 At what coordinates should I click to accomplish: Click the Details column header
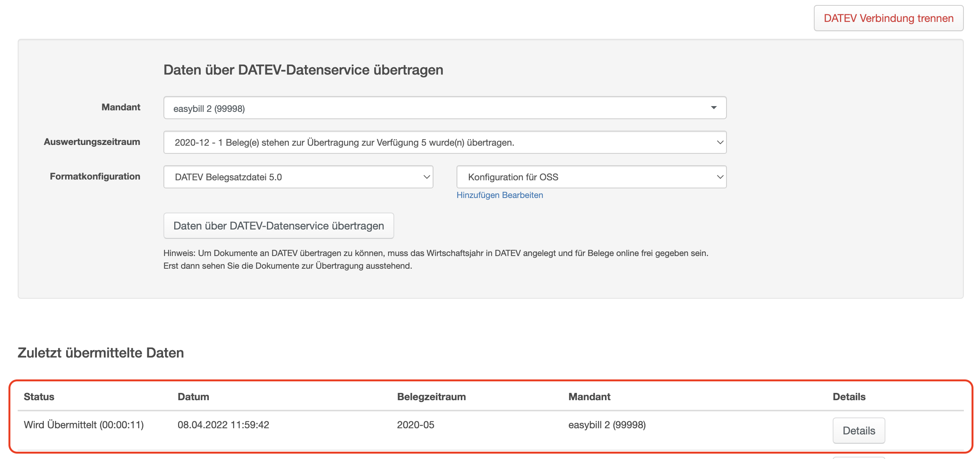pyautogui.click(x=849, y=397)
